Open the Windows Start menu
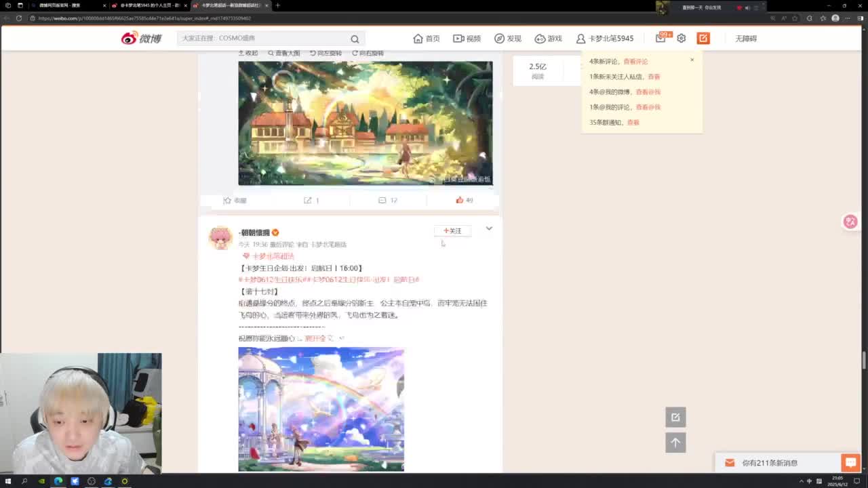 [x=8, y=481]
